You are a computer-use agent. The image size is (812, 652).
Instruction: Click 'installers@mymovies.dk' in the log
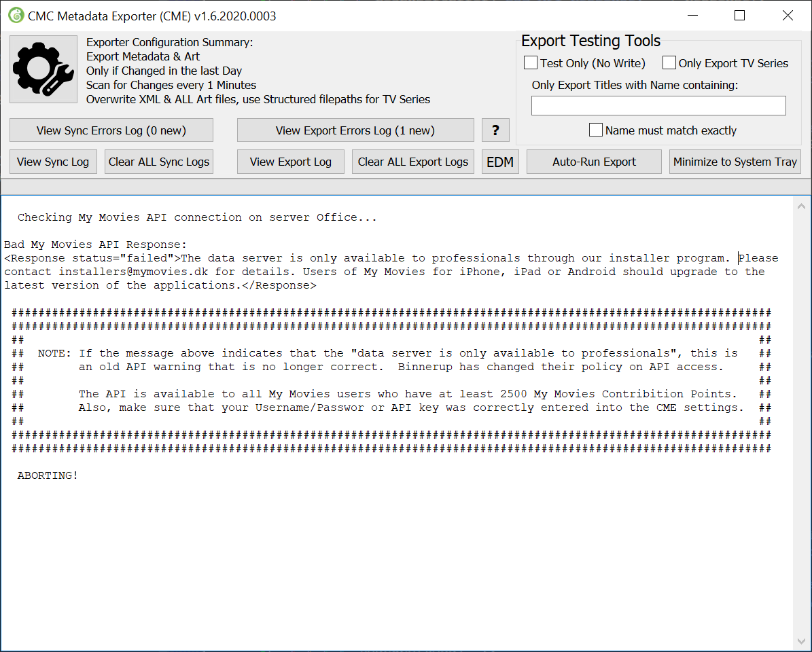133,272
